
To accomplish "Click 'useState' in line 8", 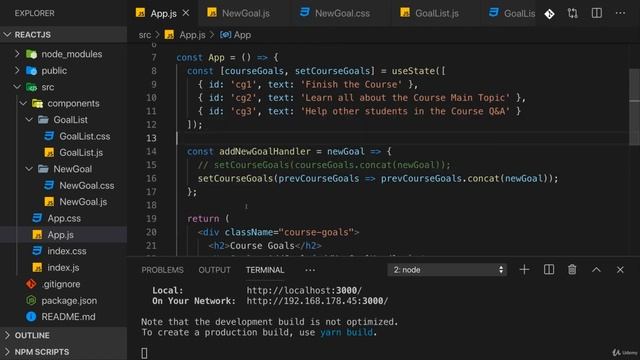I will (413, 71).
